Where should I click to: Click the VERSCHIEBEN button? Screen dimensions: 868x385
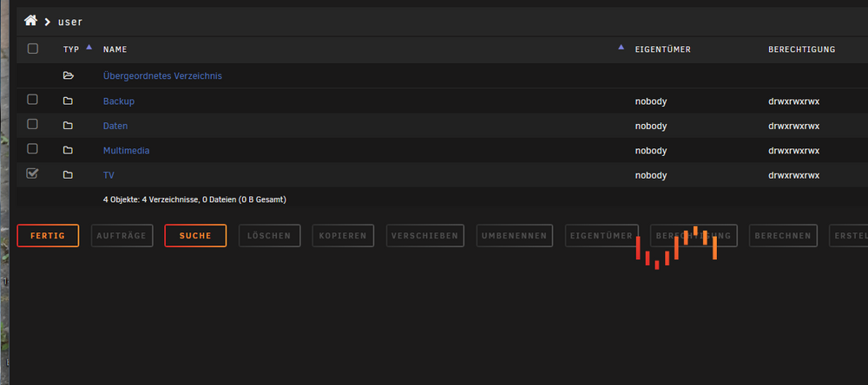tap(425, 236)
